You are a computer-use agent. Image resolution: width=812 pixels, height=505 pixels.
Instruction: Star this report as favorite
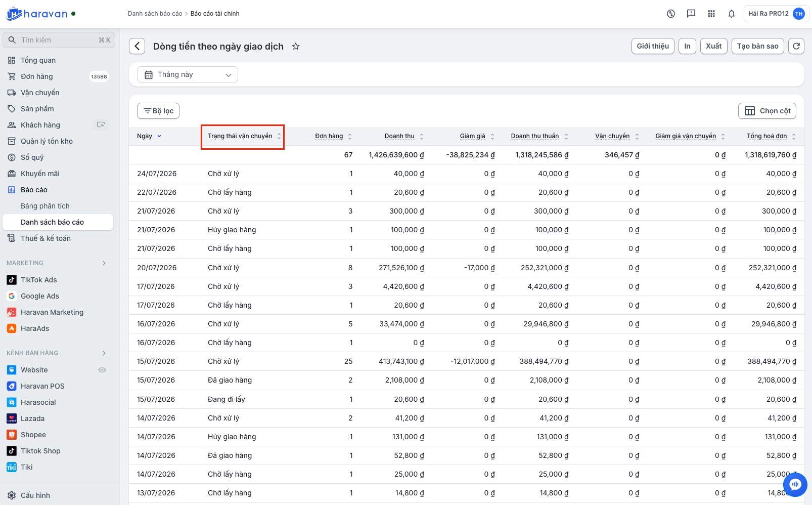tap(296, 47)
